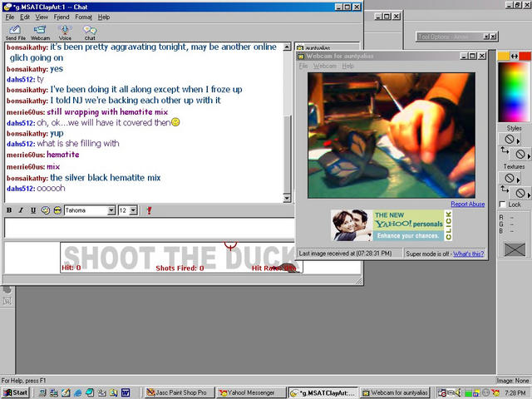Click message 'what is she filling with'
Image resolution: width=532 pixels, height=399 pixels.
pos(78,144)
